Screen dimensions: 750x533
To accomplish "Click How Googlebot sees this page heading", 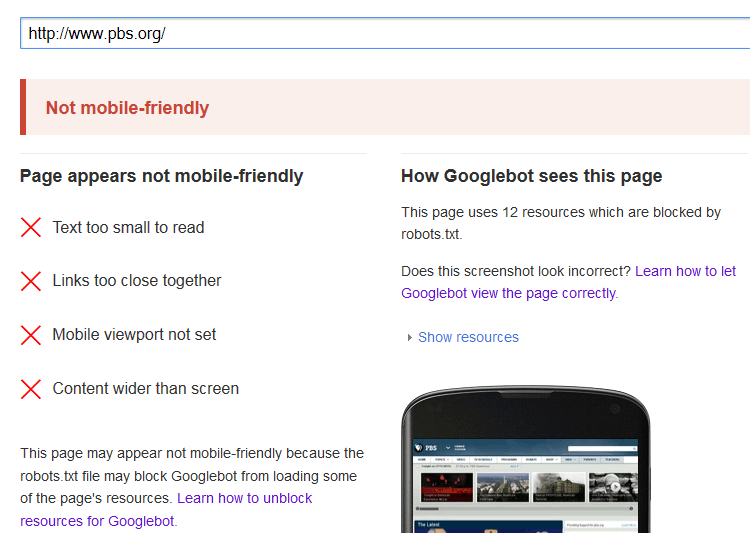I will coord(531,176).
